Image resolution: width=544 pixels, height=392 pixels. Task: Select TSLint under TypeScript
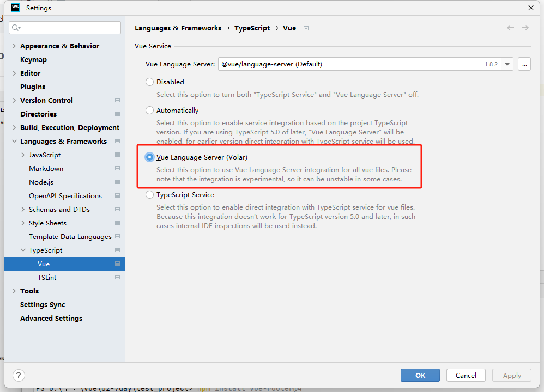coord(47,278)
